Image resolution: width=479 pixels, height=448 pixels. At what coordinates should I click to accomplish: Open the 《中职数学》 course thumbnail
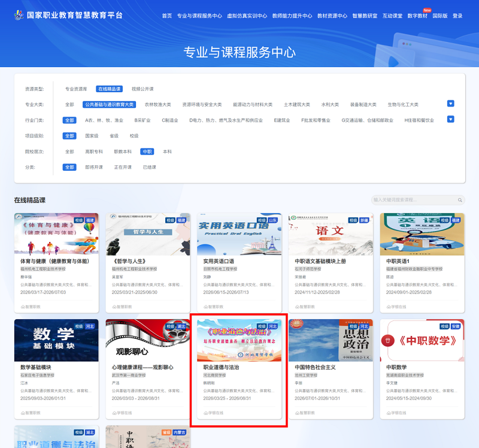422,340
